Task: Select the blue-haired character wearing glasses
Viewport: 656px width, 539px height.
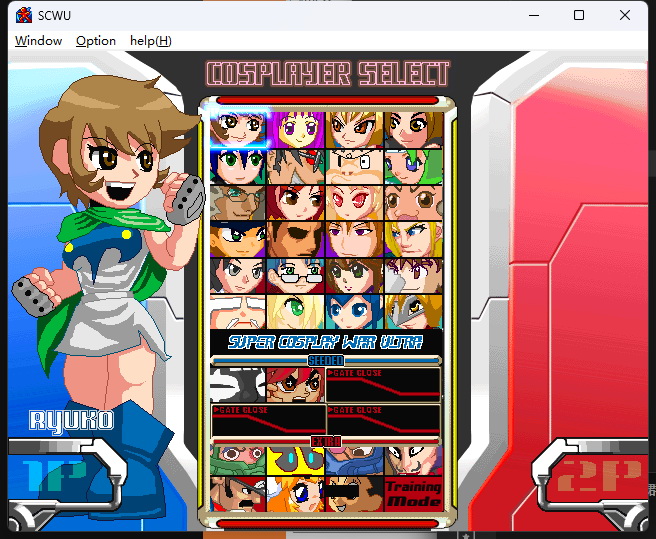Action: click(x=296, y=276)
